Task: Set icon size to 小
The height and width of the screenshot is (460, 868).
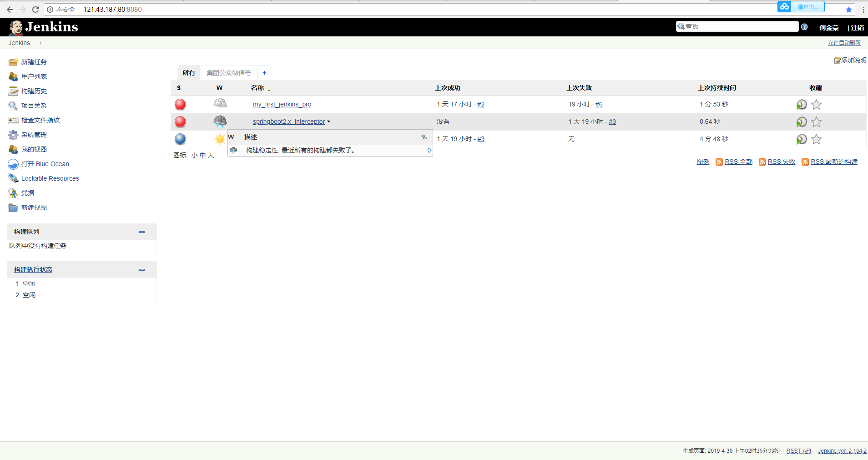Action: pyautogui.click(x=194, y=156)
